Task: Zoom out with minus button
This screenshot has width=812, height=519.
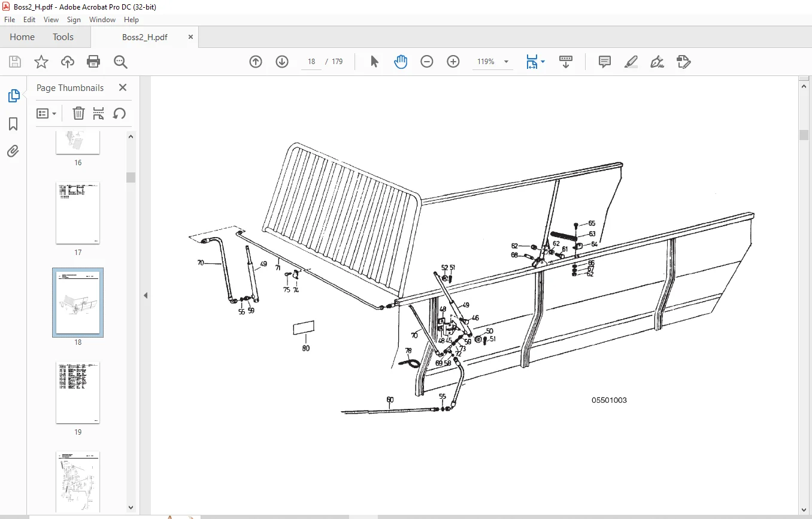Action: 427,62
